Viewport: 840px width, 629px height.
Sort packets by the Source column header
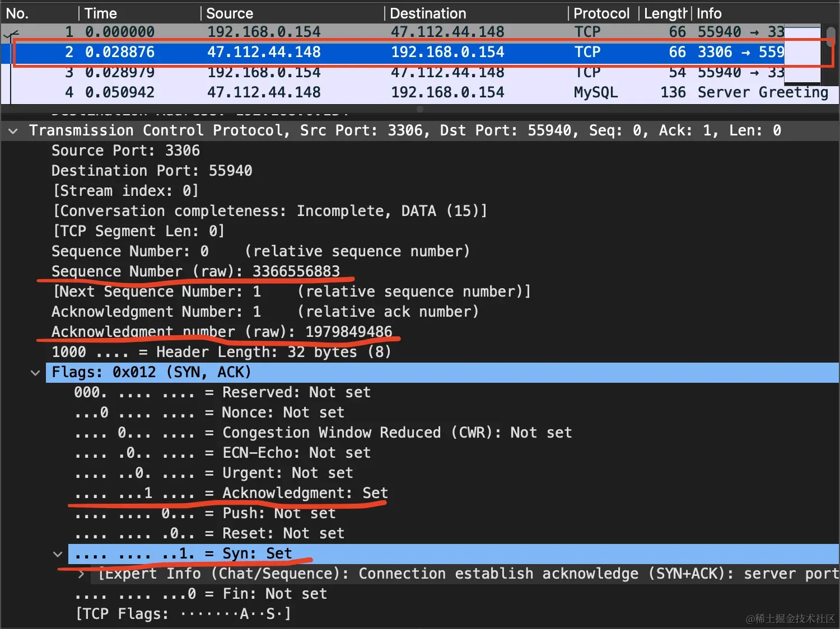click(292, 13)
